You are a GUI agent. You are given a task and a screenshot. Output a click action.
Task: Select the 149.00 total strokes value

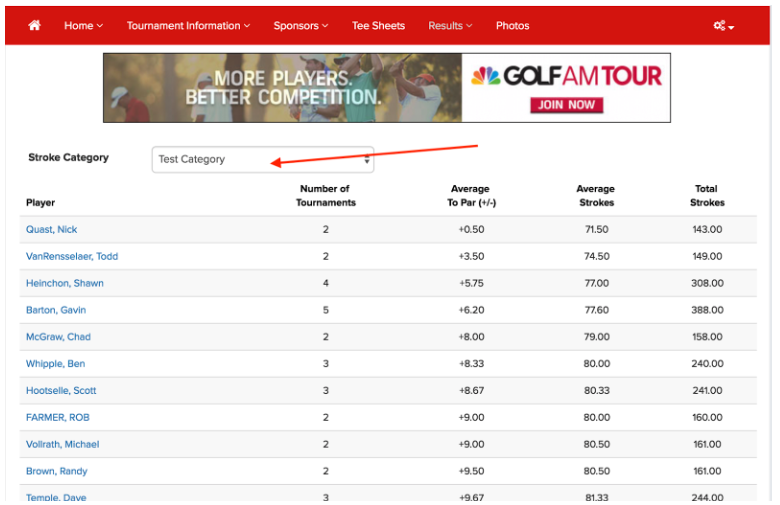[x=707, y=256]
